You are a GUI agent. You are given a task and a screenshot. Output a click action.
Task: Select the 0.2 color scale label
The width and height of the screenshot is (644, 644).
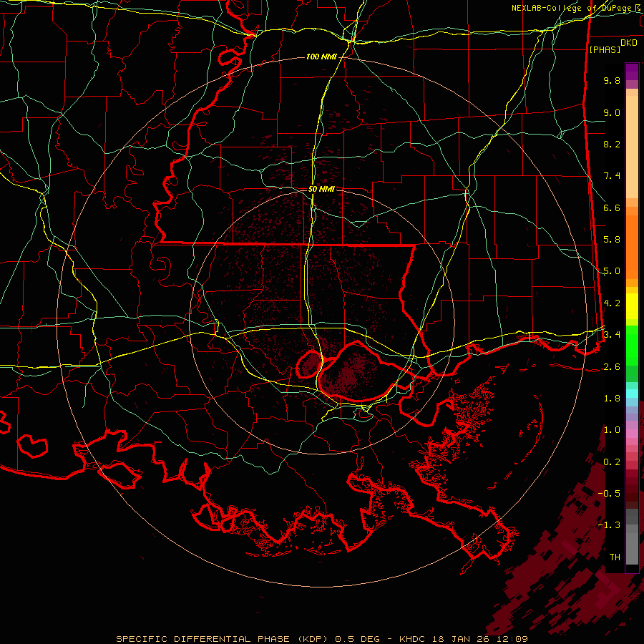(x=612, y=462)
